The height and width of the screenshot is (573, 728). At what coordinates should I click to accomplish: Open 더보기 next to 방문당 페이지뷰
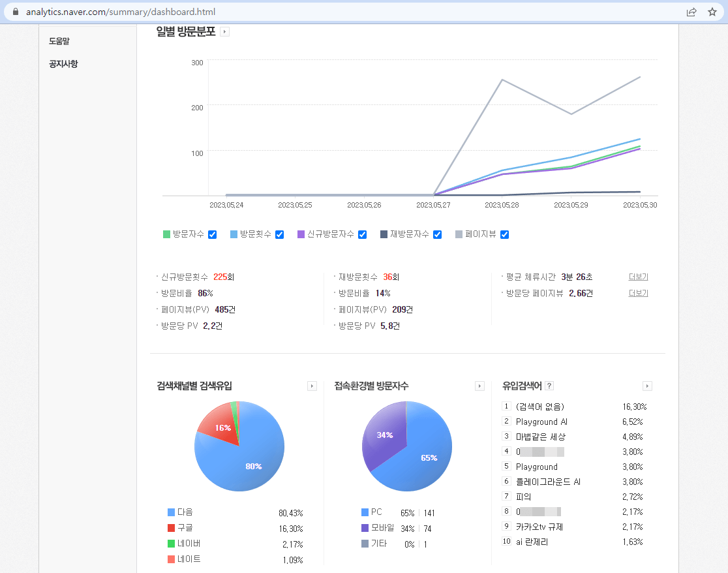pyautogui.click(x=637, y=292)
